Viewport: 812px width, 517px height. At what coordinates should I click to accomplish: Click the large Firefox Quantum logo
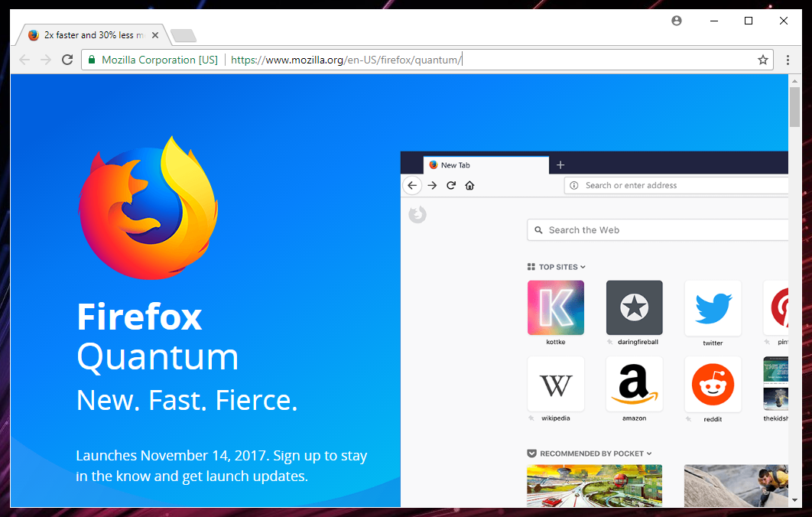point(148,208)
